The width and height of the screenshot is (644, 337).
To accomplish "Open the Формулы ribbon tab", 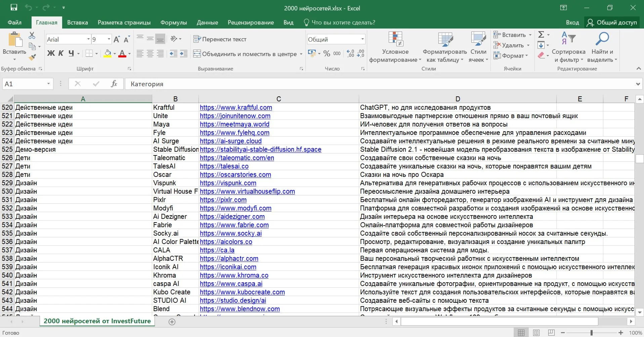I will tap(173, 22).
